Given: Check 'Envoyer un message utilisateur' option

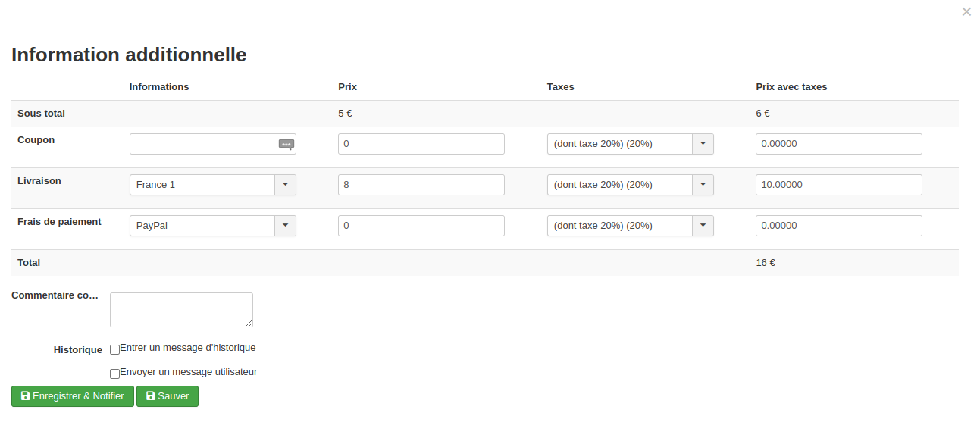Looking at the screenshot, I should point(115,374).
